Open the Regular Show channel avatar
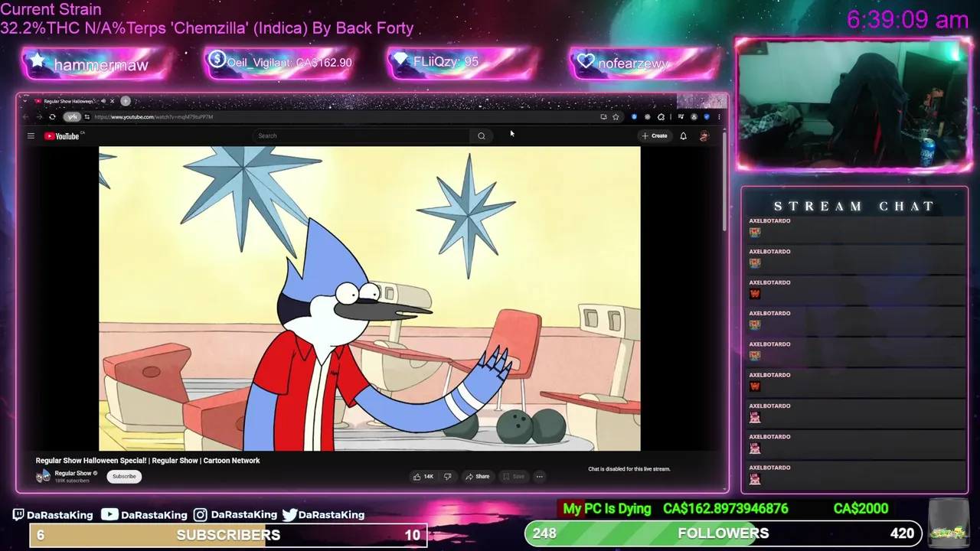The image size is (980, 551). tap(43, 476)
